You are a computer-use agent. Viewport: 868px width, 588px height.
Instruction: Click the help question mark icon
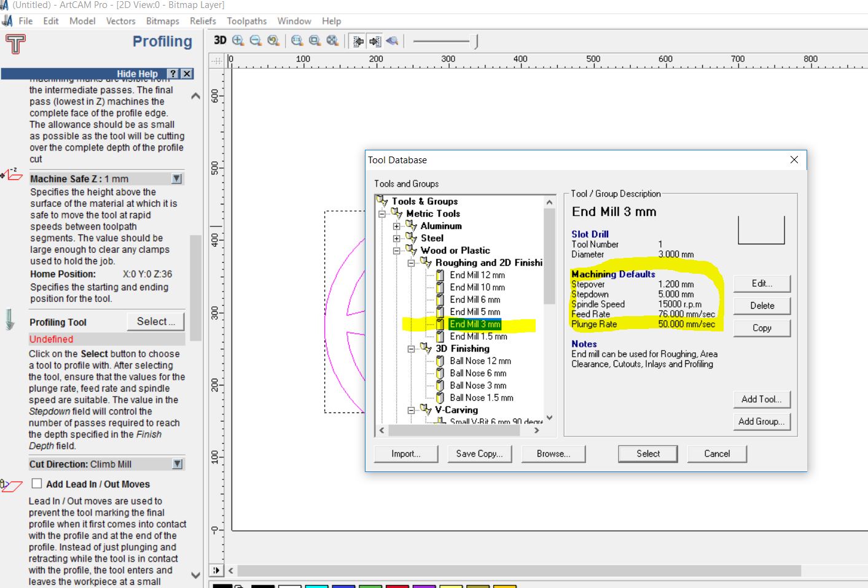pyautogui.click(x=174, y=74)
